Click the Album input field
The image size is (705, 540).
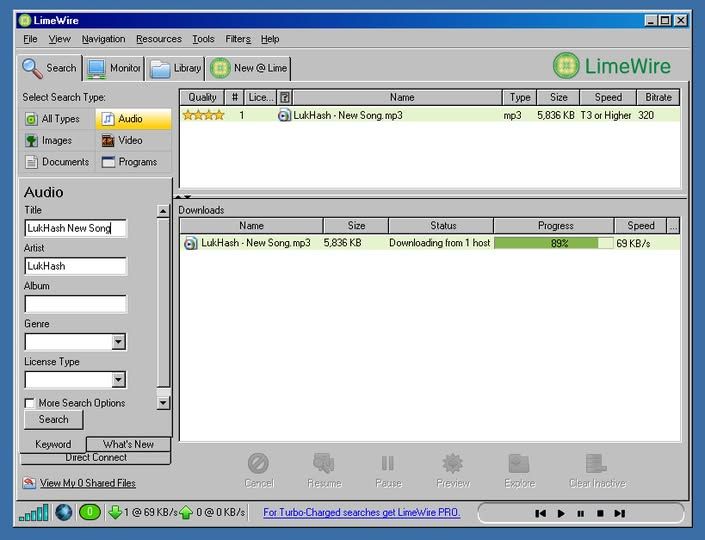pyautogui.click(x=76, y=304)
